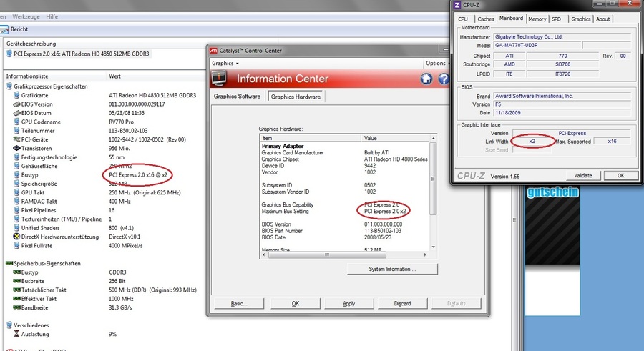Click the DirectX Hardwareunterstützung icon
Viewport: 644px width, 351px height.
pyautogui.click(x=16, y=237)
